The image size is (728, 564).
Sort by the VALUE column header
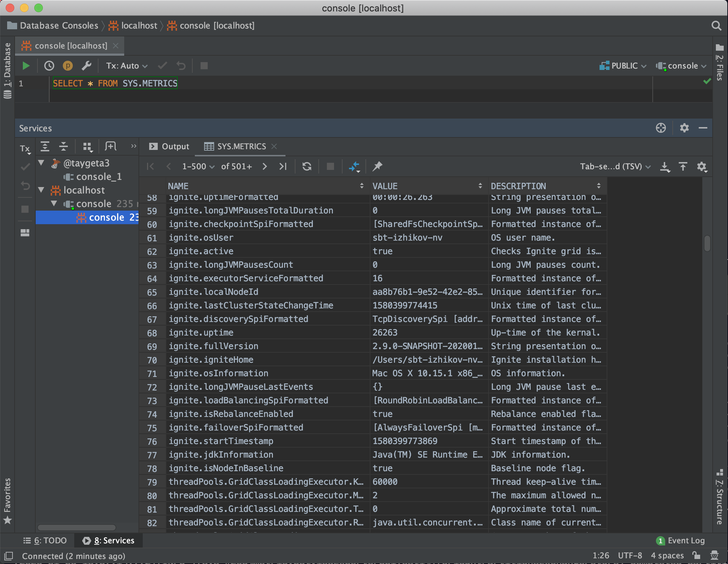[x=385, y=186]
